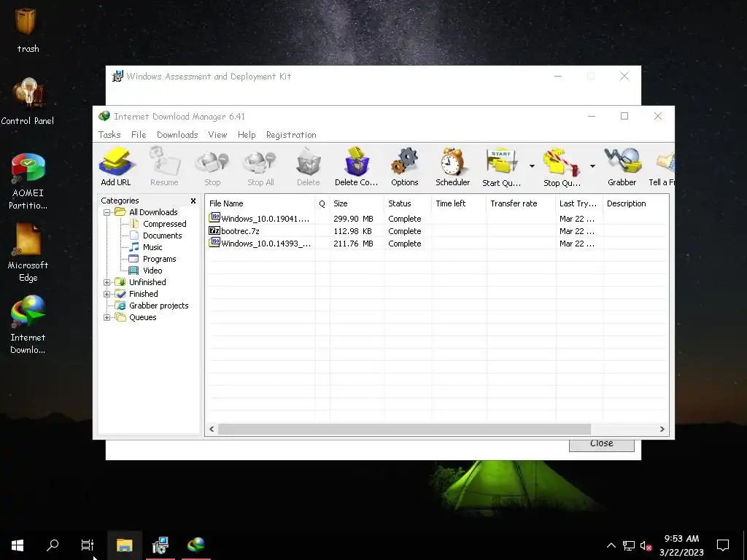Click the Start Queue icon

point(501,167)
